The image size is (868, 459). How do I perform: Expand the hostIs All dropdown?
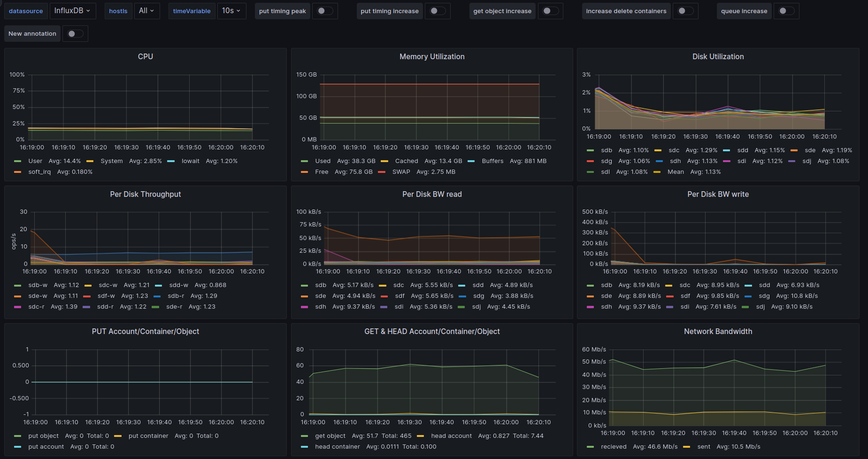(x=146, y=11)
